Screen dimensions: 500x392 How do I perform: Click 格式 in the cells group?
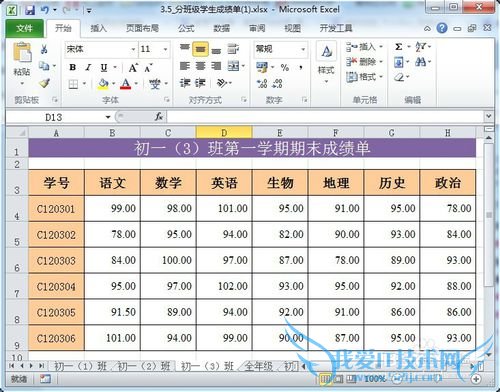coord(364,77)
